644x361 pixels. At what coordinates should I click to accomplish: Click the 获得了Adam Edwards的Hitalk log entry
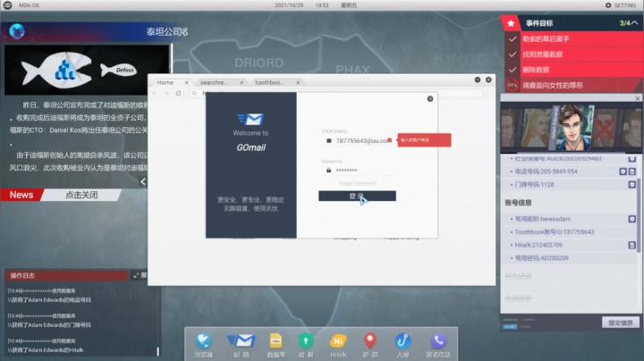pos(46,350)
